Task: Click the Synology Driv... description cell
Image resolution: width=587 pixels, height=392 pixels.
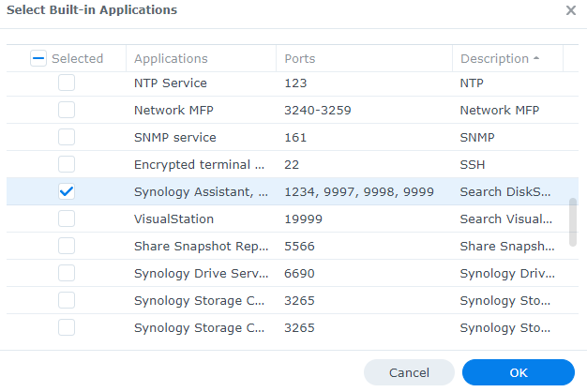Action: 507,273
